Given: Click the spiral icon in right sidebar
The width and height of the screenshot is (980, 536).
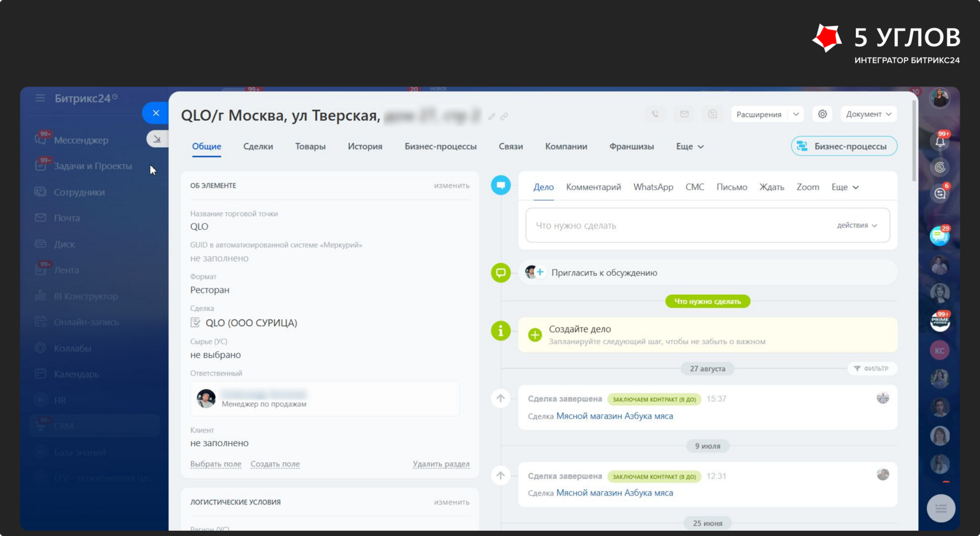Looking at the screenshot, I should point(940,168).
